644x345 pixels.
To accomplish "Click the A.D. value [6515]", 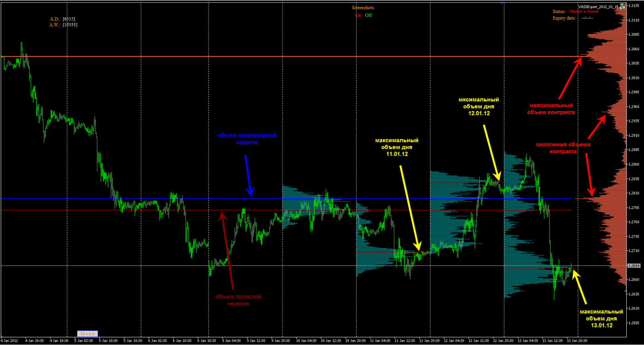I will 69,19.
